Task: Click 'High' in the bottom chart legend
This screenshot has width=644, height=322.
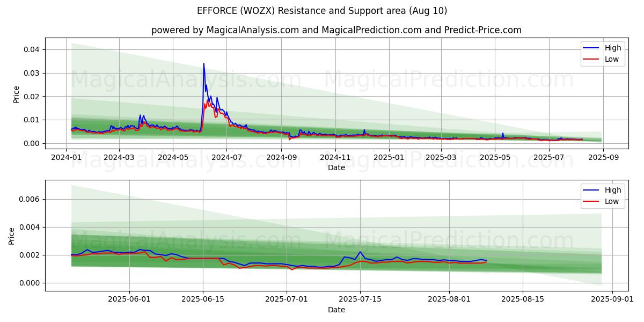Action: point(613,190)
